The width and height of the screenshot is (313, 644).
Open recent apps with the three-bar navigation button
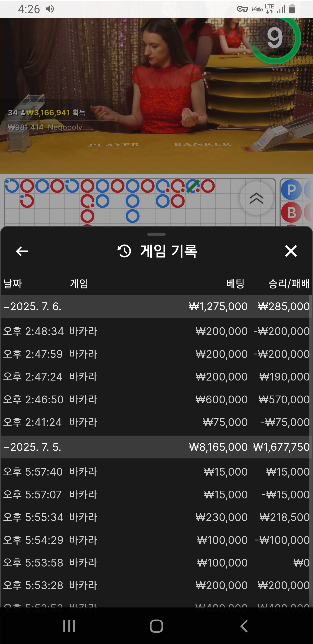69,626
